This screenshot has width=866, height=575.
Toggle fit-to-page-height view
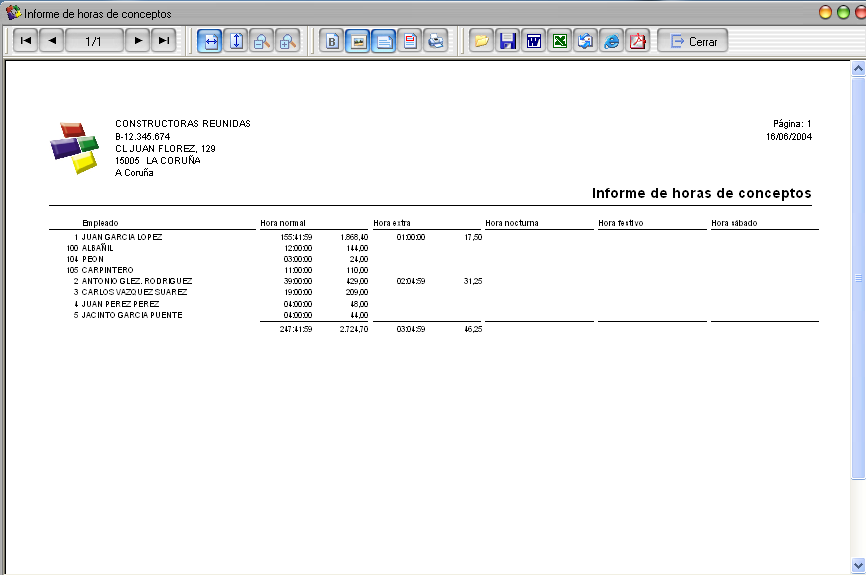coord(236,41)
